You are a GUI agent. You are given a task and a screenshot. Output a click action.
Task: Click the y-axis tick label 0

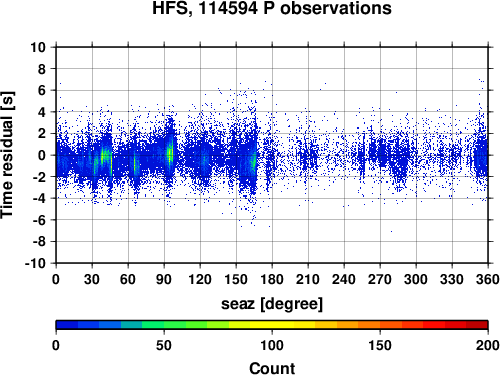pos(42,155)
